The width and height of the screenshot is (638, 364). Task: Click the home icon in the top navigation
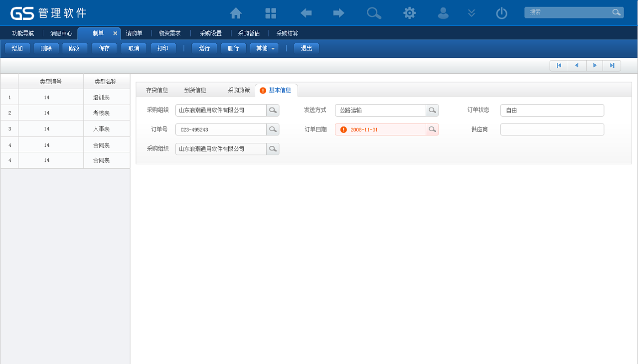tap(235, 13)
